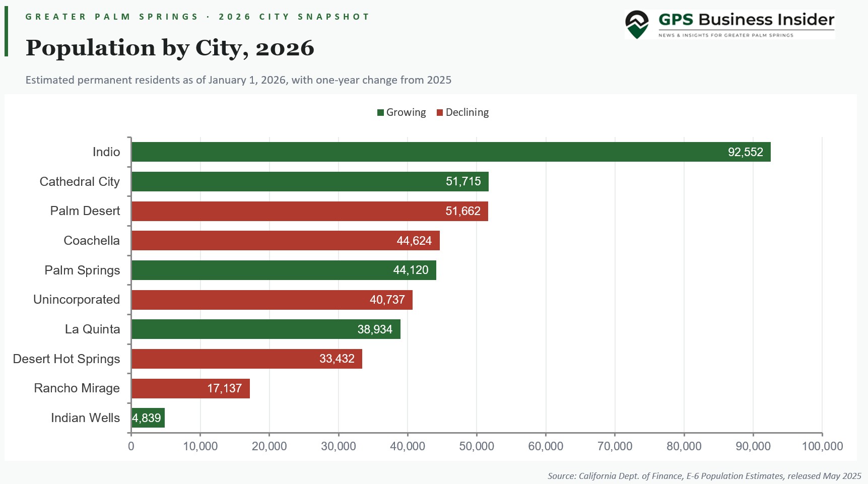Click the 100,000 x-axis tick label
This screenshot has width=868, height=484.
point(822,446)
